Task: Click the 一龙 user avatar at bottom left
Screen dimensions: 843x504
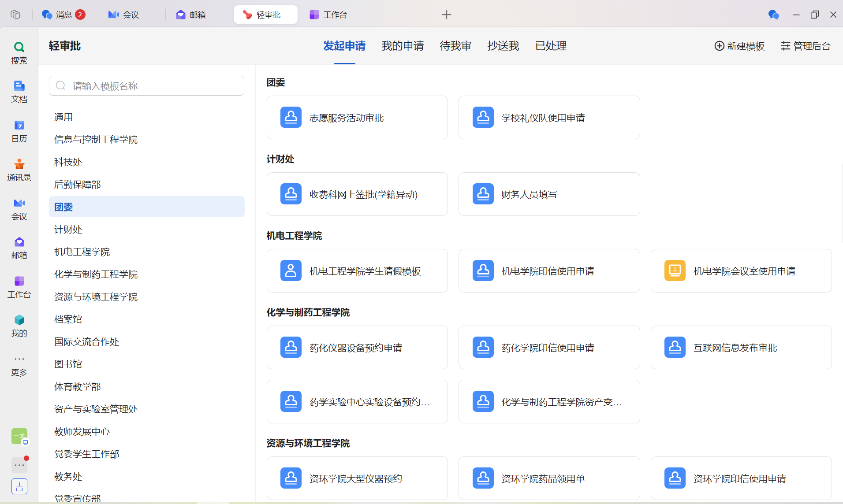Action: 19,436
